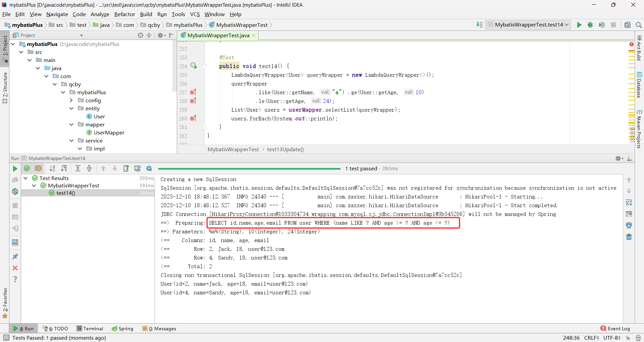Screen dimensions: 644x342
Task: Pin the Run tab icon
Action: coord(15,256)
